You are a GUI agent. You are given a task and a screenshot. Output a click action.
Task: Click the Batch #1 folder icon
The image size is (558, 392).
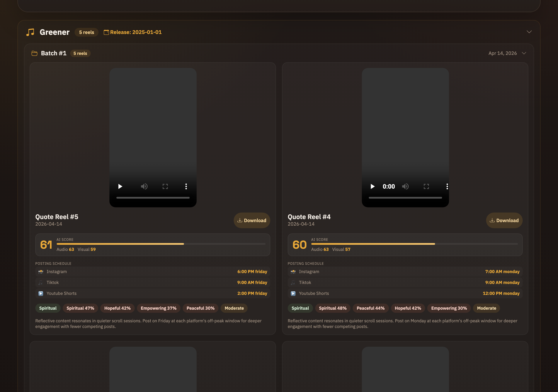coord(34,53)
